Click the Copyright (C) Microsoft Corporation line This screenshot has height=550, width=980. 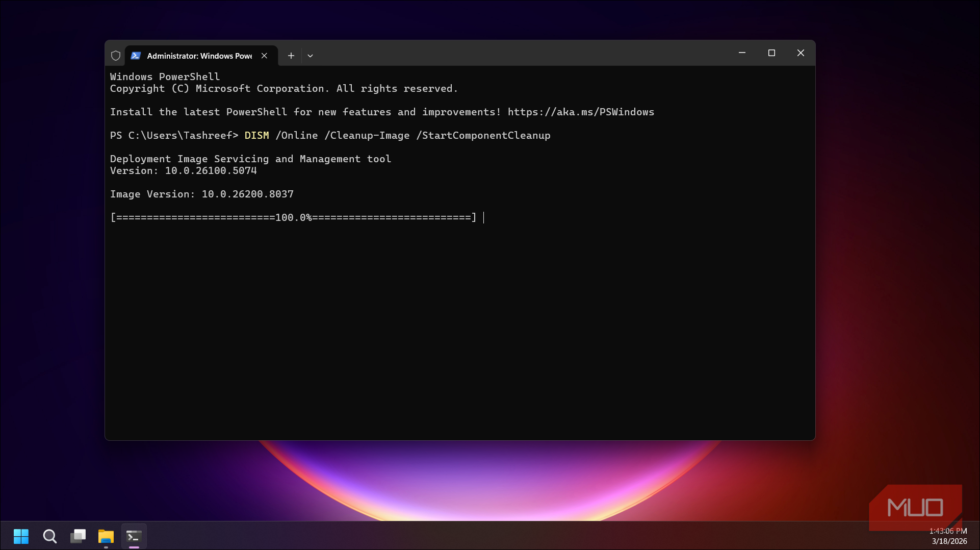pyautogui.click(x=284, y=88)
